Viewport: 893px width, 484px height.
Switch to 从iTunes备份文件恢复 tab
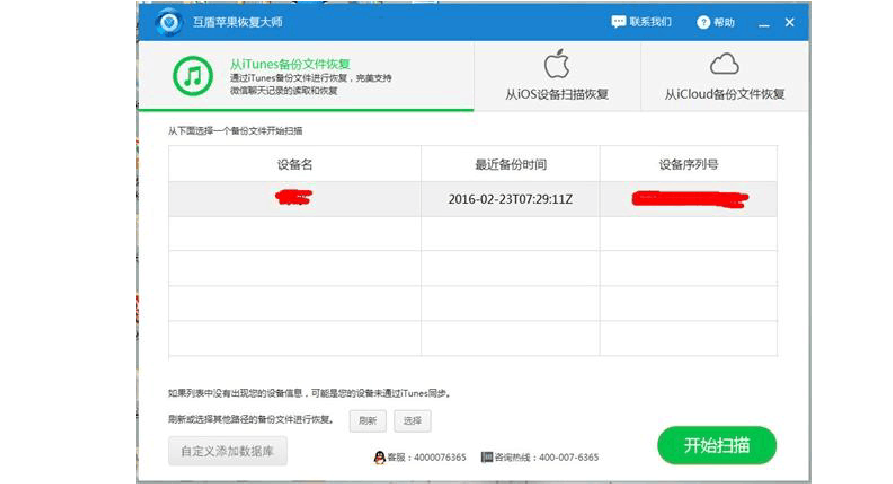tap(306, 76)
